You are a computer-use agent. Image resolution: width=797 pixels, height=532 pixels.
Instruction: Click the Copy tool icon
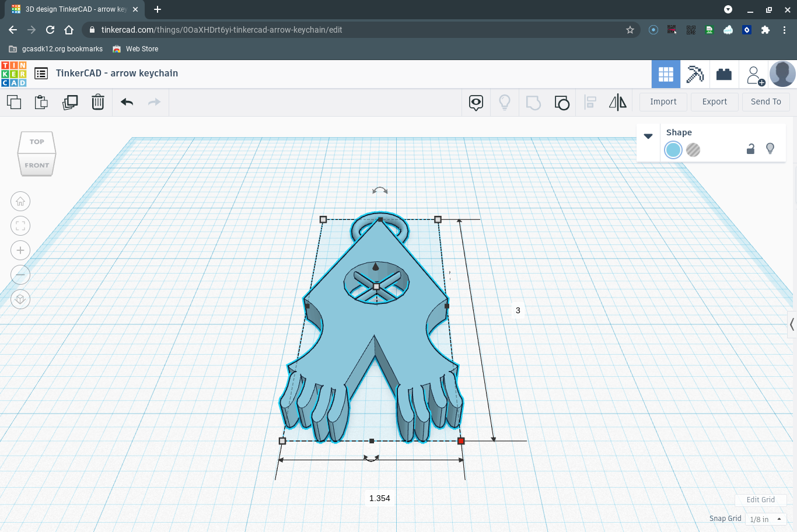click(14, 102)
